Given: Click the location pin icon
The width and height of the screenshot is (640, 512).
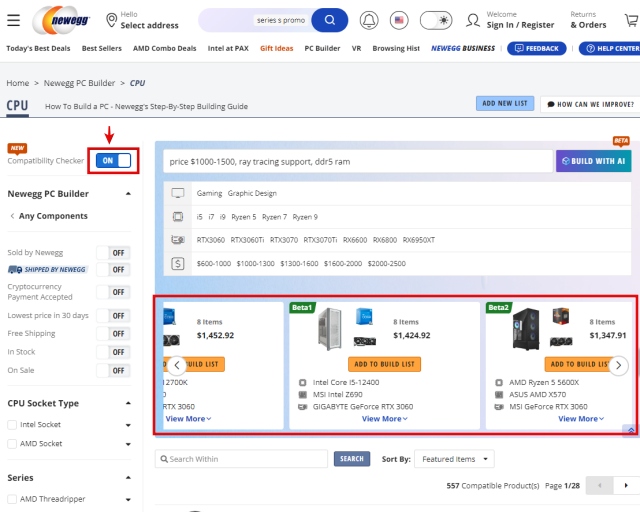Looking at the screenshot, I should click(111, 20).
